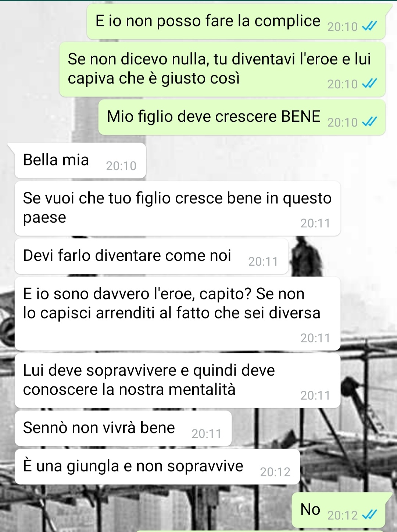Select message 'Se vuoi che tuo figlio cresce bene'

click(x=178, y=208)
